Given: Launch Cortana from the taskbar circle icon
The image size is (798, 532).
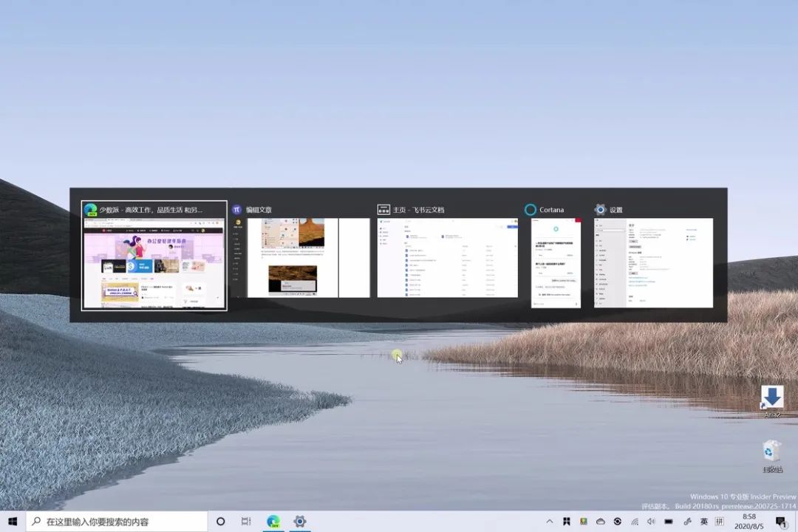Looking at the screenshot, I should 220,521.
